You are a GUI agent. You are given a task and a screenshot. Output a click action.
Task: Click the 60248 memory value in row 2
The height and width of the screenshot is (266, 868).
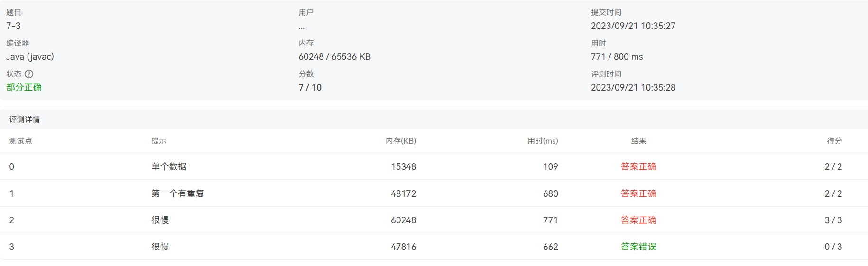click(403, 220)
